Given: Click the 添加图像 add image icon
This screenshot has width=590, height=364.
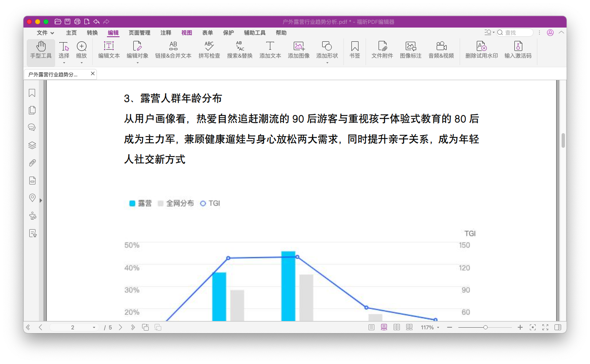Looking at the screenshot, I should (298, 50).
